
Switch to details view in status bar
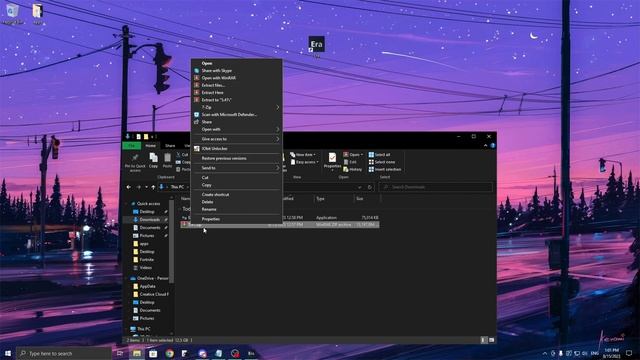484,340
